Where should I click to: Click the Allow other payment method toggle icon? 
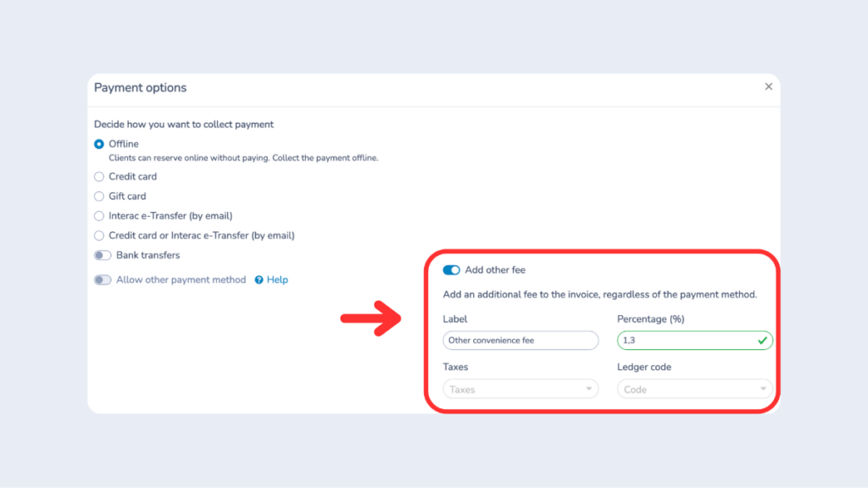tap(102, 280)
